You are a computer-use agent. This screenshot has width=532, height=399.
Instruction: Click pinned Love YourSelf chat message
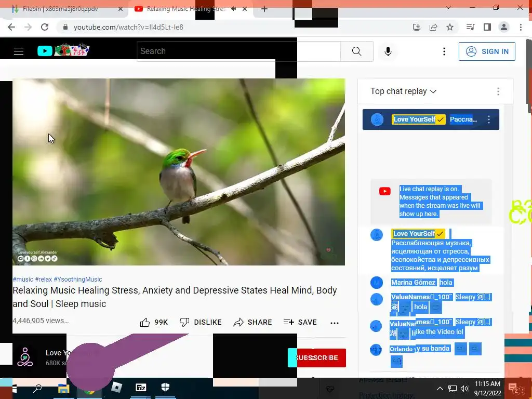[x=431, y=119]
